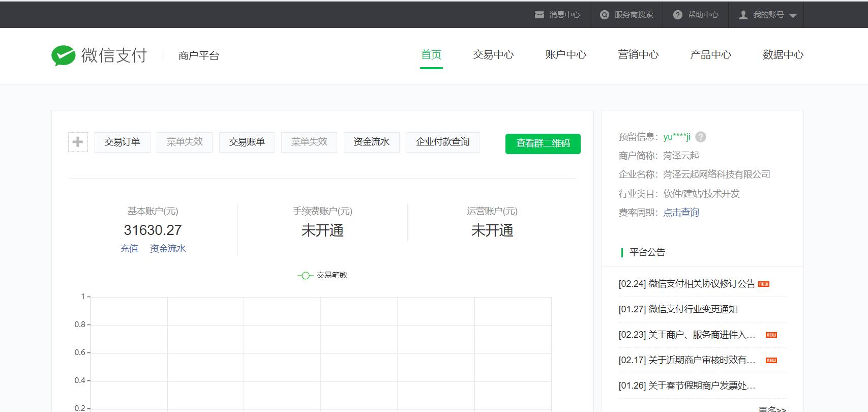Click the 充值 link under 基本账户

coord(129,249)
